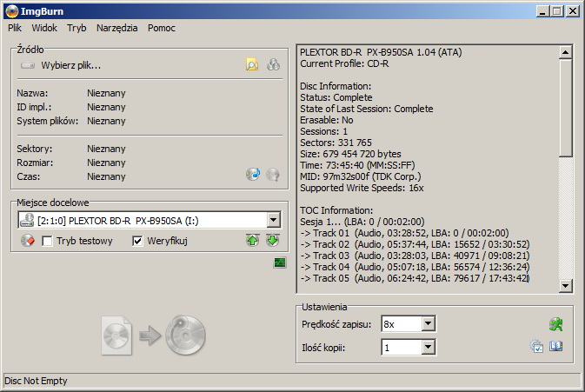Click the Disc Not Empty status bar text
Screen dimensions: 585x392
(x=36, y=381)
